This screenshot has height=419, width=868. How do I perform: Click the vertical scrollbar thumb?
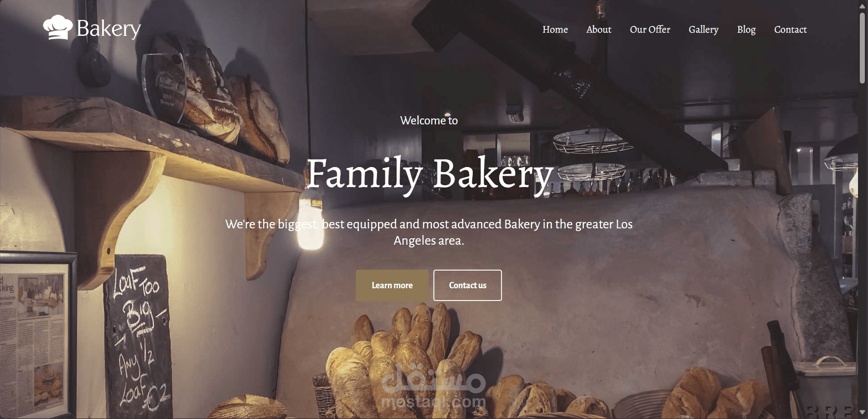863,48
